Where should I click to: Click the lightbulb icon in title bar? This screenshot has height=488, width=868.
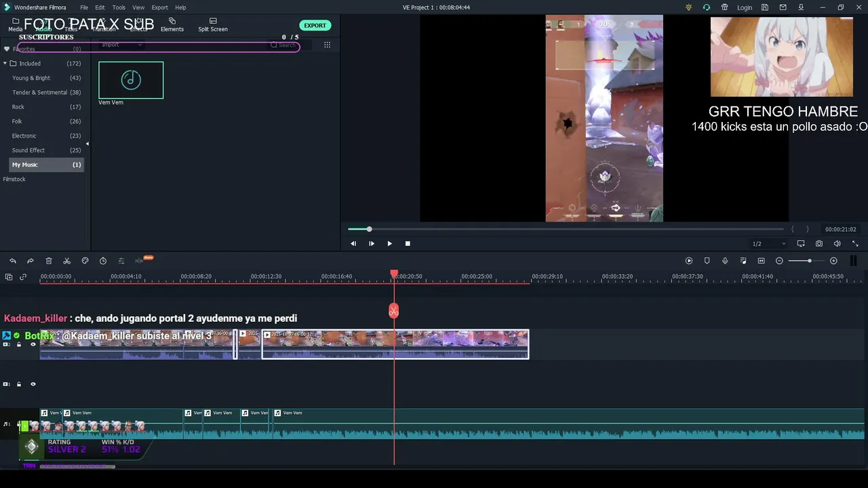tap(689, 7)
